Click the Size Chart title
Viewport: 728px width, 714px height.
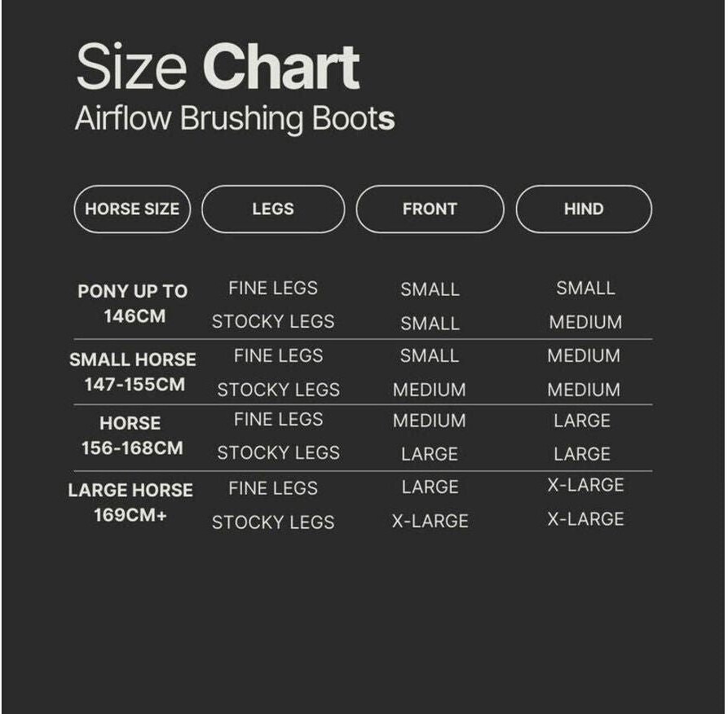click(218, 68)
